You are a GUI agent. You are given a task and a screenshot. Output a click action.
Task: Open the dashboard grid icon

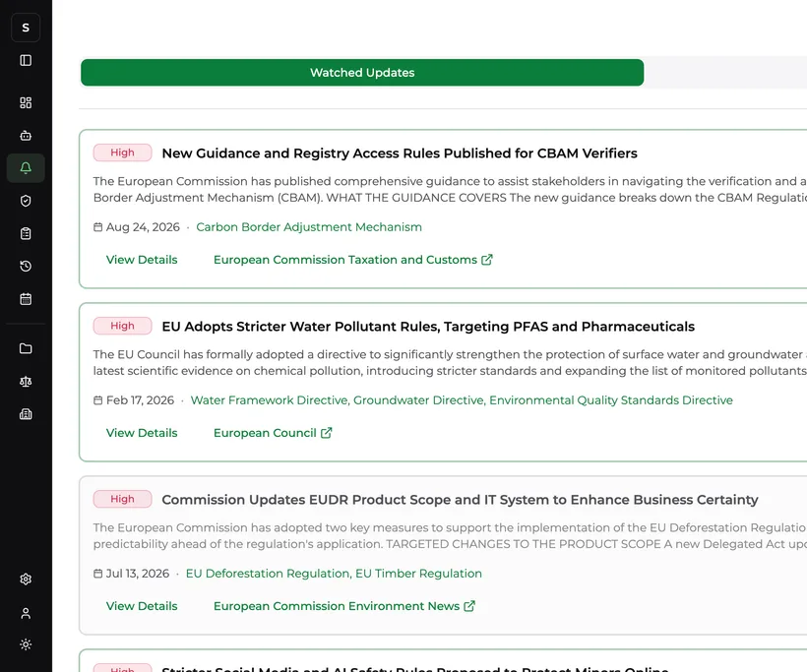(x=26, y=103)
